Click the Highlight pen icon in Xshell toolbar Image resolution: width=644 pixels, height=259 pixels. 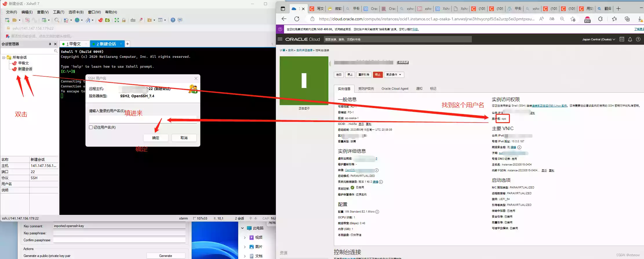(141, 20)
